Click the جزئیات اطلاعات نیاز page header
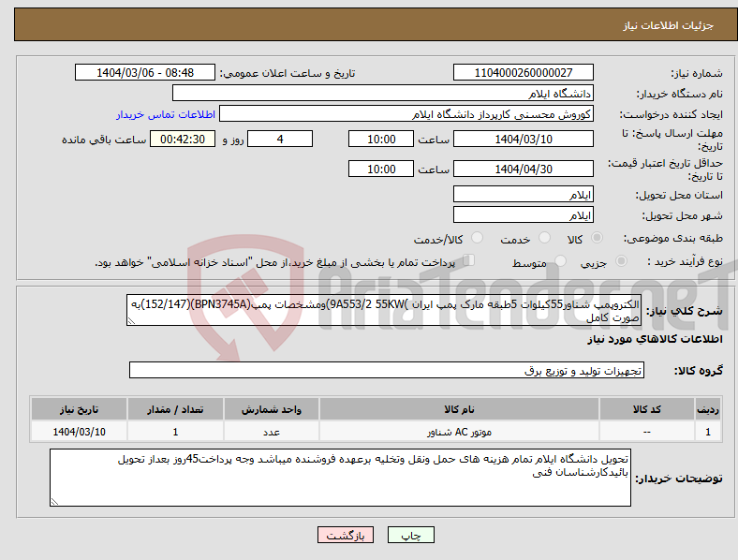 669,25
